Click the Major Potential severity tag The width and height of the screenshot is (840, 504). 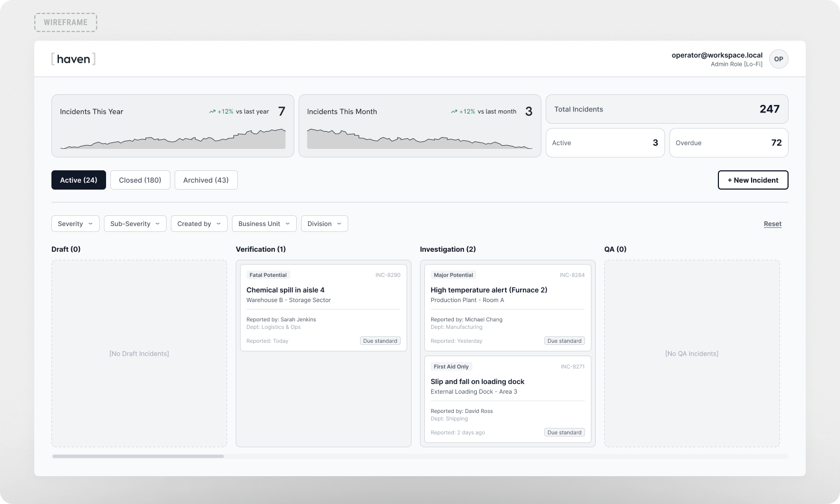(x=453, y=275)
